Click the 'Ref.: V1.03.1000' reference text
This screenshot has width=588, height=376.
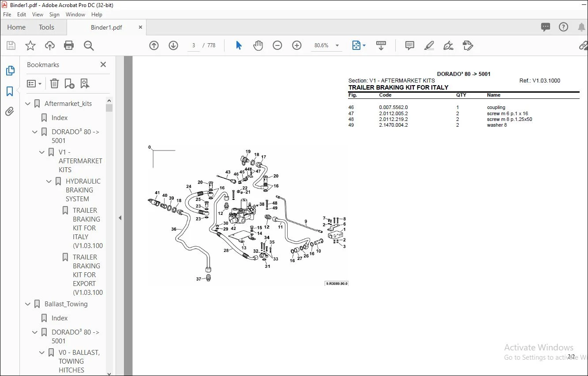coord(540,81)
